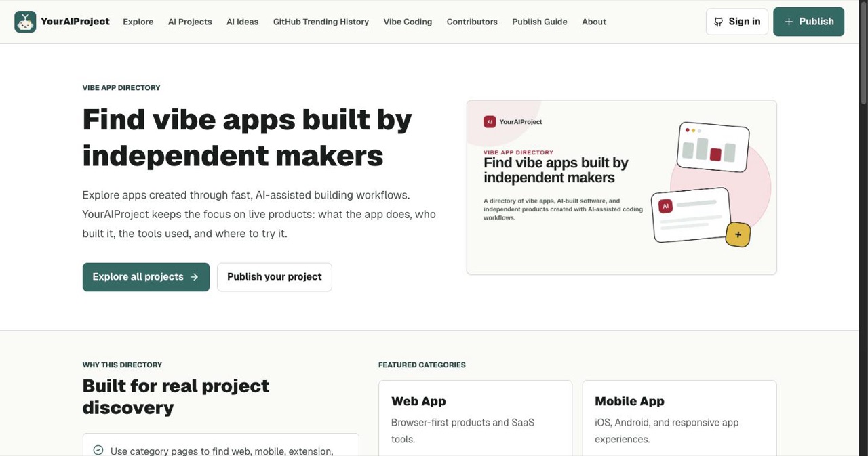Click the hero preview image thumbnail
The height and width of the screenshot is (456, 868).
pyautogui.click(x=621, y=188)
